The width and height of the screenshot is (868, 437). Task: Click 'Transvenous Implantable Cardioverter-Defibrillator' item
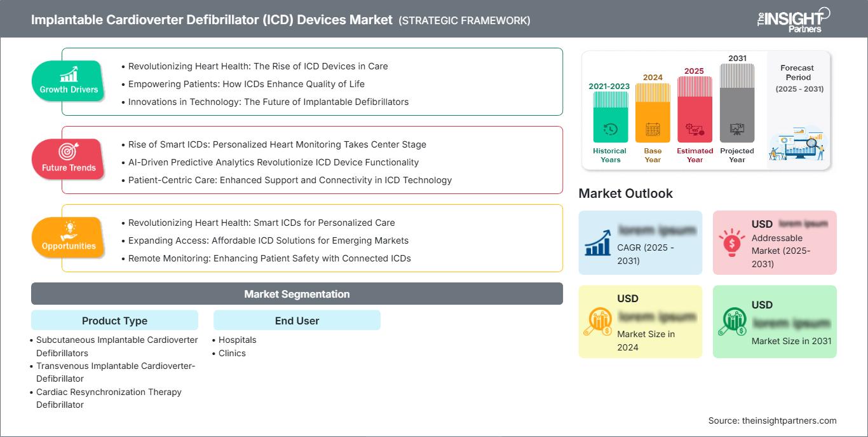pyautogui.click(x=116, y=372)
